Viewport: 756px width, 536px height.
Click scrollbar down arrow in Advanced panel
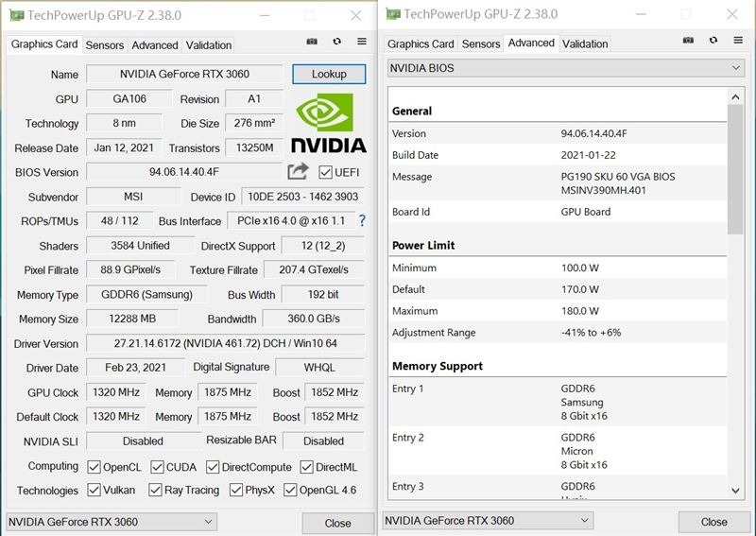pyautogui.click(x=735, y=491)
